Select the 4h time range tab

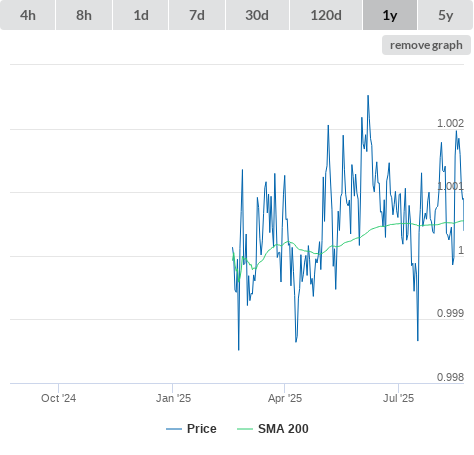point(28,15)
